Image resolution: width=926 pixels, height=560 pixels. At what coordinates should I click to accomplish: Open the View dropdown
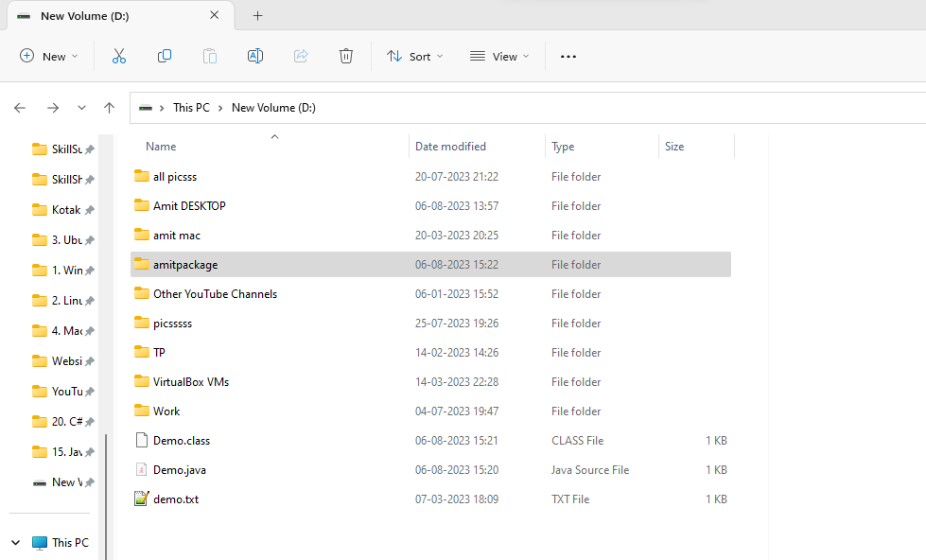pyautogui.click(x=498, y=56)
